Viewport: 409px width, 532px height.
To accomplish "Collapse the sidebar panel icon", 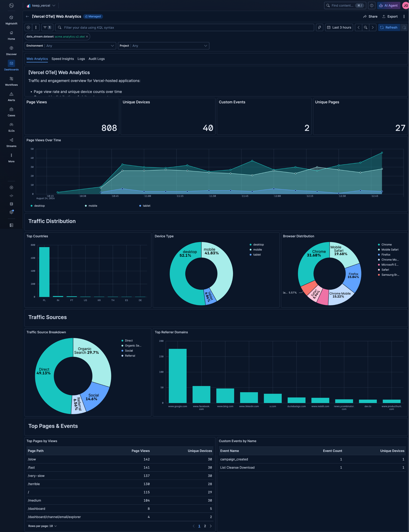I will pos(11,225).
